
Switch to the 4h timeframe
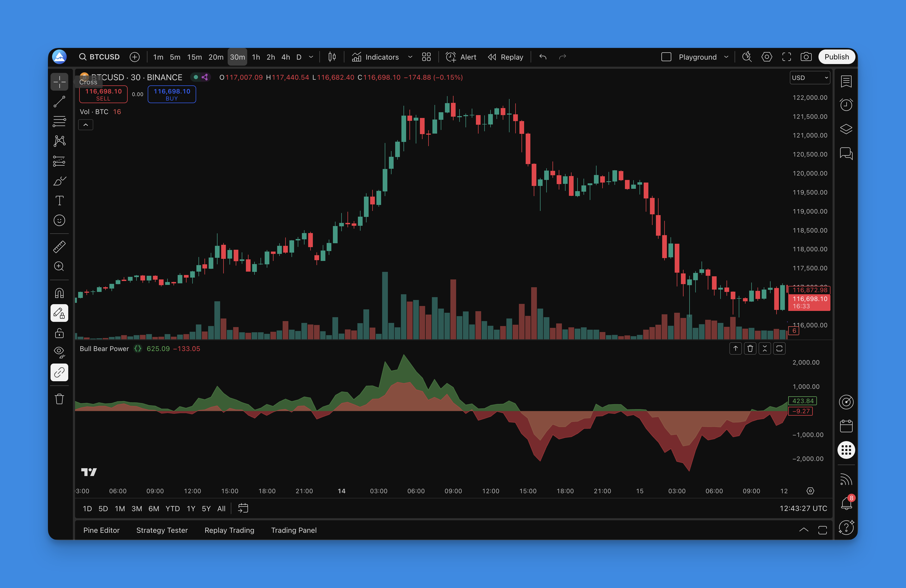pyautogui.click(x=286, y=57)
